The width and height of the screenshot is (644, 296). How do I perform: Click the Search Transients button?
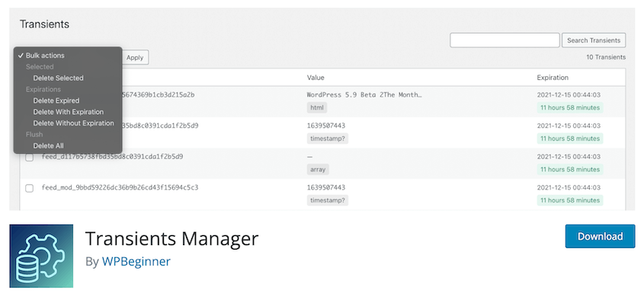click(594, 40)
